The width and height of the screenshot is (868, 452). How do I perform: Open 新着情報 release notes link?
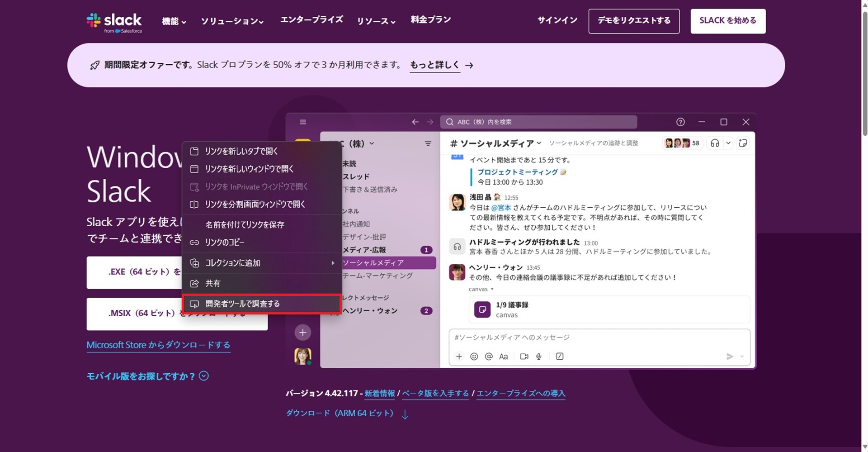point(380,393)
